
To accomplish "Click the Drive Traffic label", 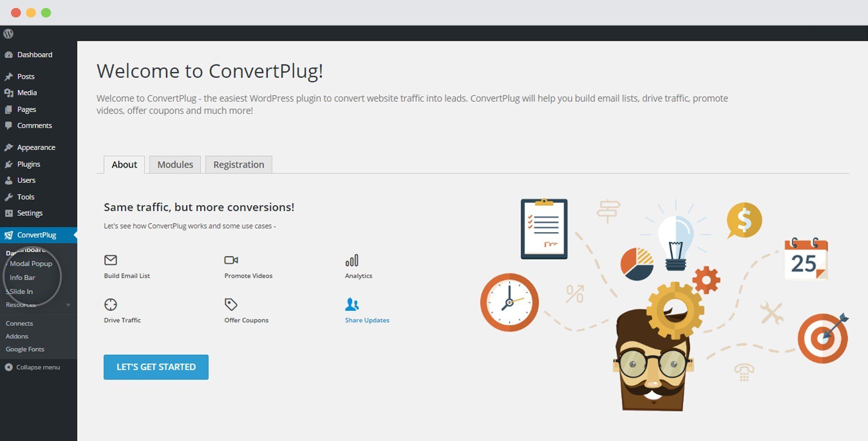I will pyautogui.click(x=122, y=320).
